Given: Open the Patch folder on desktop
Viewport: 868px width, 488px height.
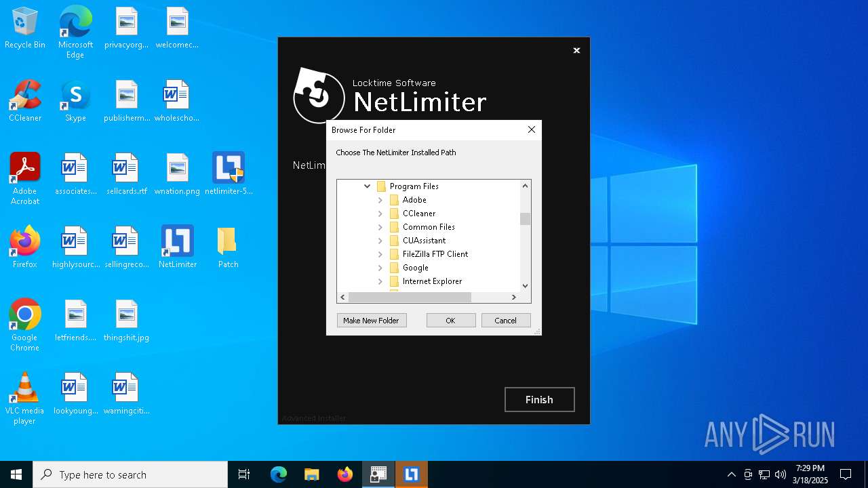Looking at the screenshot, I should (229, 248).
